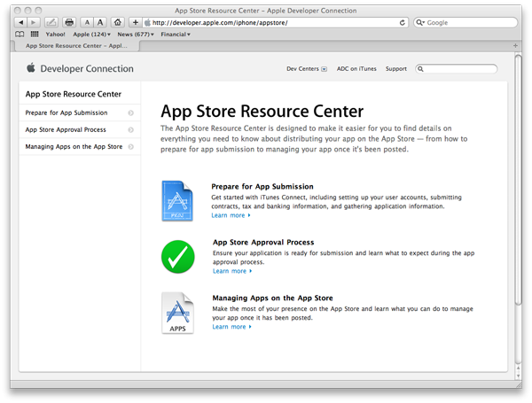Increase text size with large A button
The width and height of the screenshot is (532, 403).
[x=100, y=23]
